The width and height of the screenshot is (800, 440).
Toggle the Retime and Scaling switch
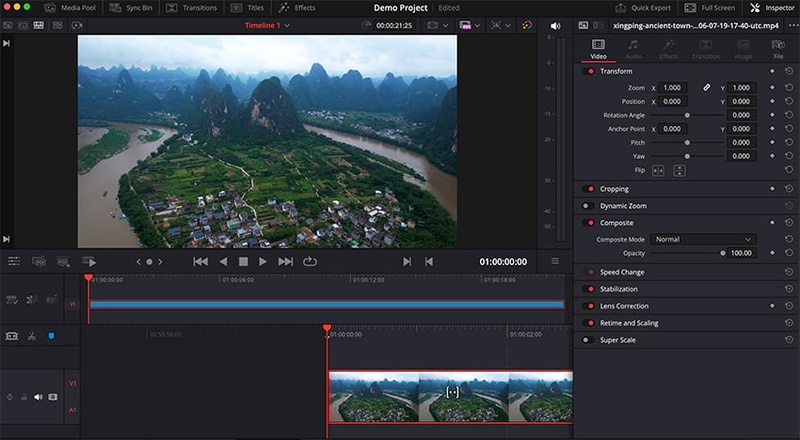click(588, 323)
